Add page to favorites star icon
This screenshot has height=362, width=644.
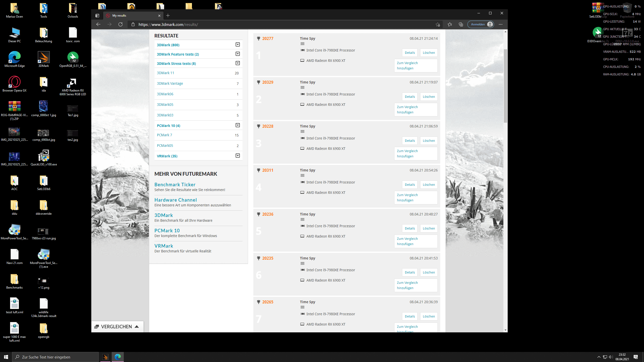438,24
